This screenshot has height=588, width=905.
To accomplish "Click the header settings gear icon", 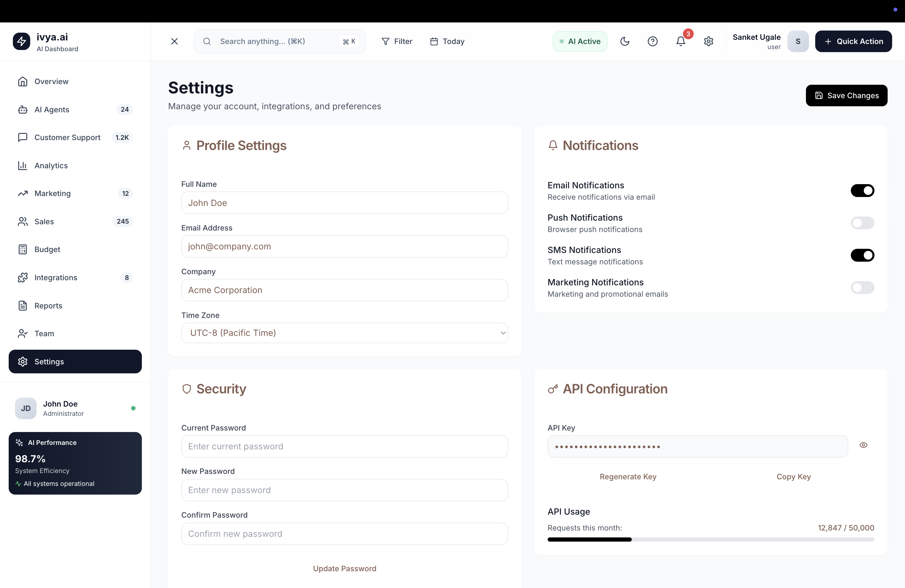I will click(x=708, y=41).
